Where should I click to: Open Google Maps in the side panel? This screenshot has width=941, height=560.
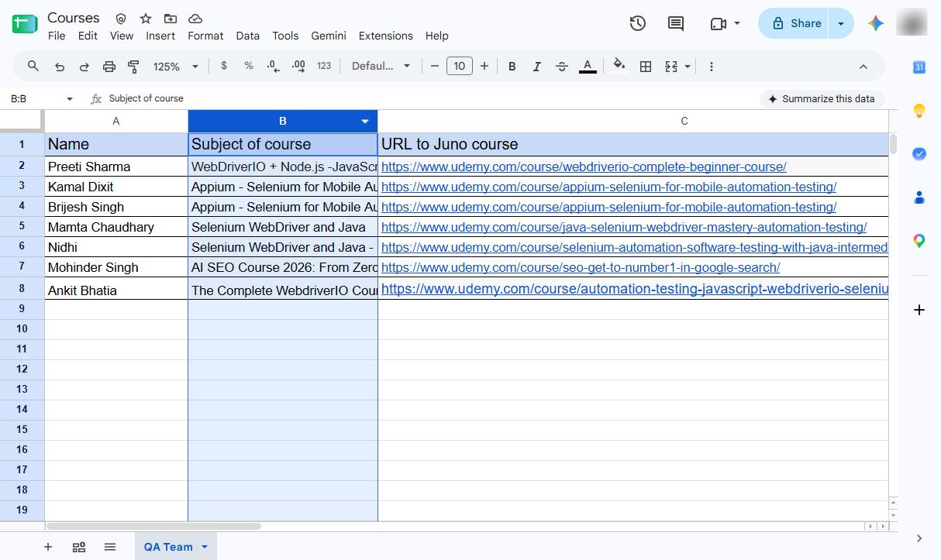pyautogui.click(x=919, y=241)
